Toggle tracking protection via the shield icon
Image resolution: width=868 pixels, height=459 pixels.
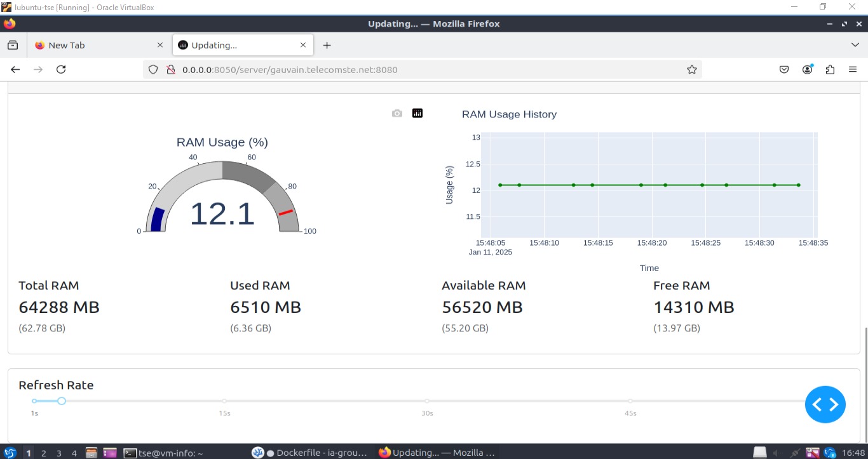click(153, 69)
